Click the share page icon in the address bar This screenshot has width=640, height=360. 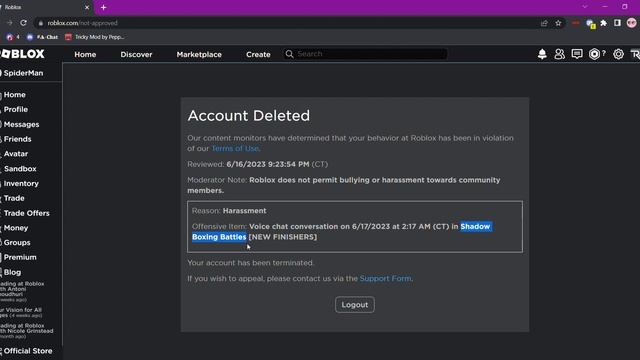point(544,23)
